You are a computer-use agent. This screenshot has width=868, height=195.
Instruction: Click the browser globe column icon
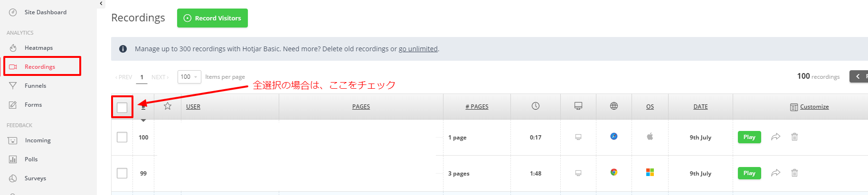tap(613, 106)
